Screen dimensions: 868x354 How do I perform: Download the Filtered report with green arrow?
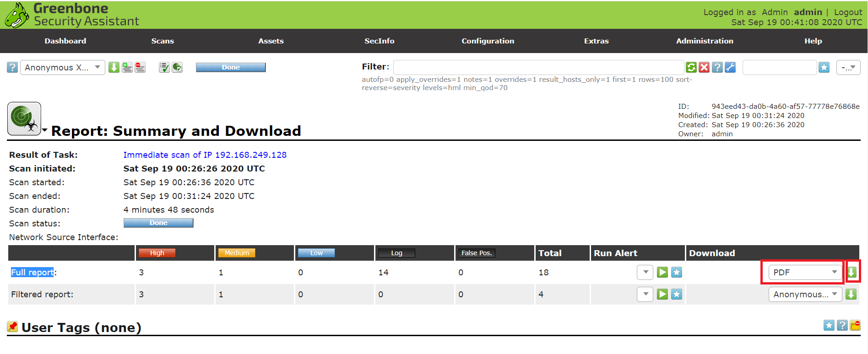[x=851, y=294]
